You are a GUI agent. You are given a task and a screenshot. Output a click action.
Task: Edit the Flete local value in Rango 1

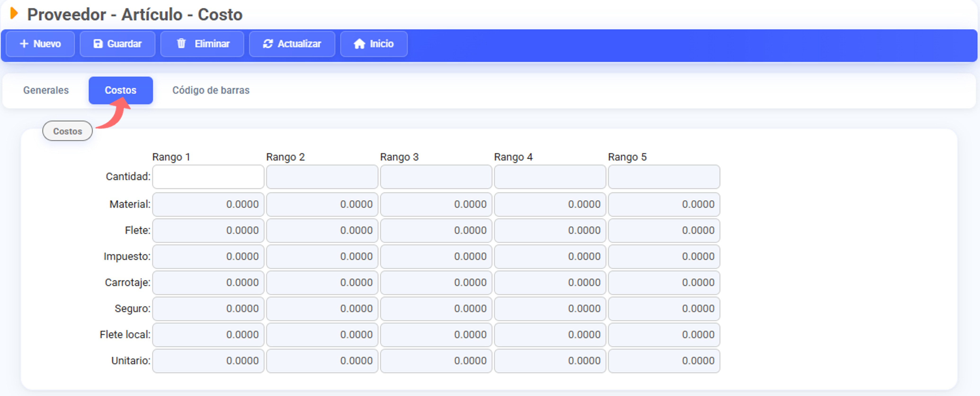(208, 335)
